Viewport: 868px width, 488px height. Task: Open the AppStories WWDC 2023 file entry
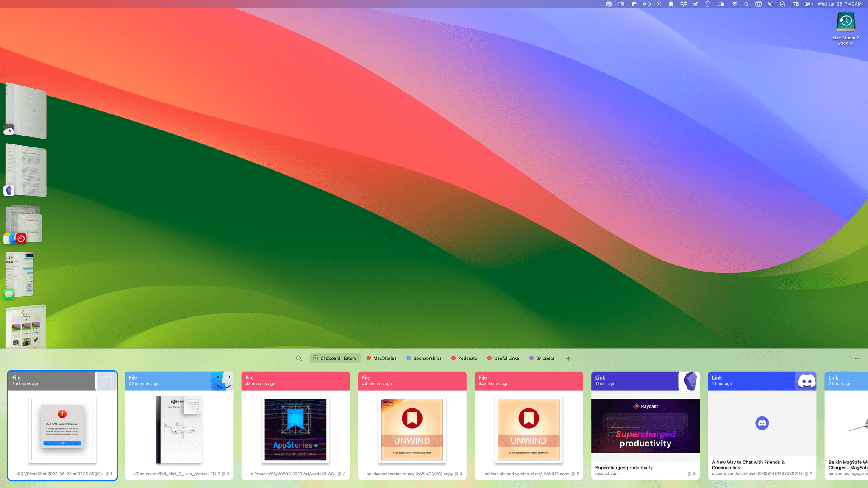click(295, 425)
